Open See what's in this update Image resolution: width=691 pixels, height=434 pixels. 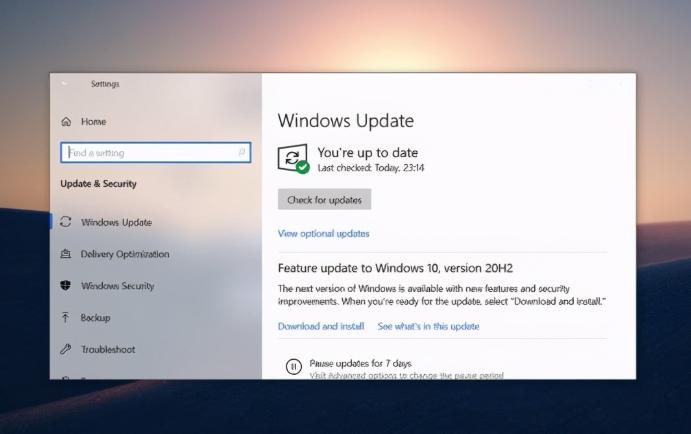428,326
